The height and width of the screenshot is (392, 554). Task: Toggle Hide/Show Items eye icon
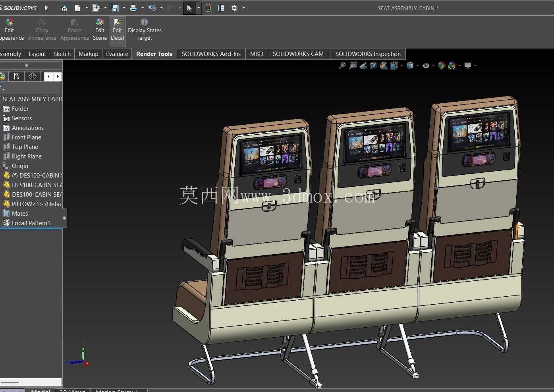tap(426, 66)
